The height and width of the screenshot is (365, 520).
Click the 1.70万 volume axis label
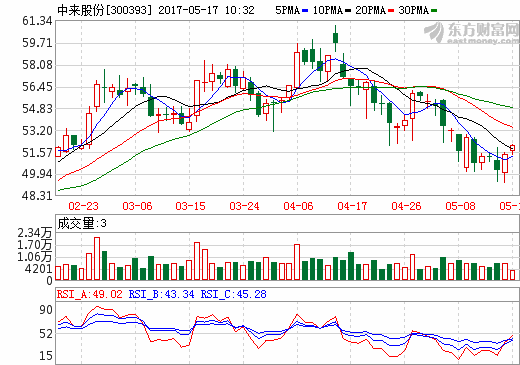(x=35, y=245)
